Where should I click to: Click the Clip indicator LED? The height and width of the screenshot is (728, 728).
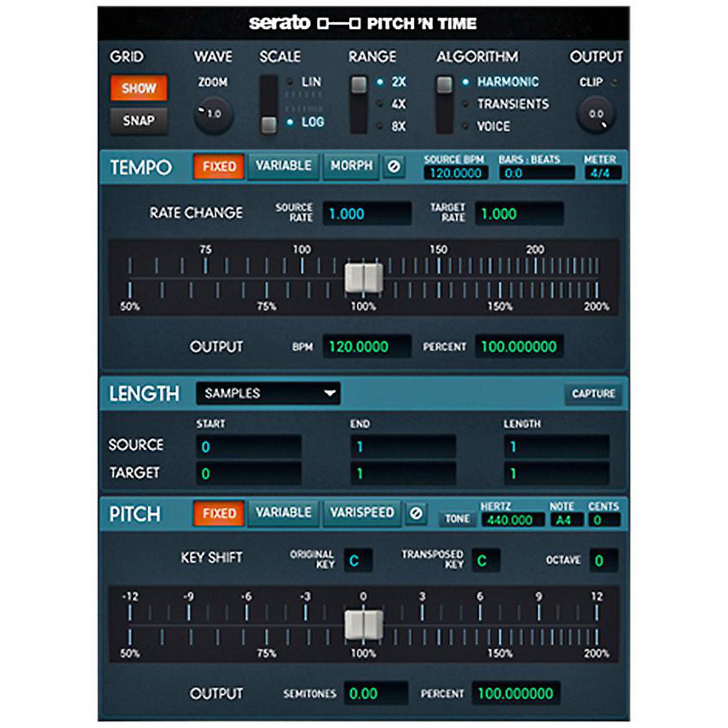click(x=614, y=82)
